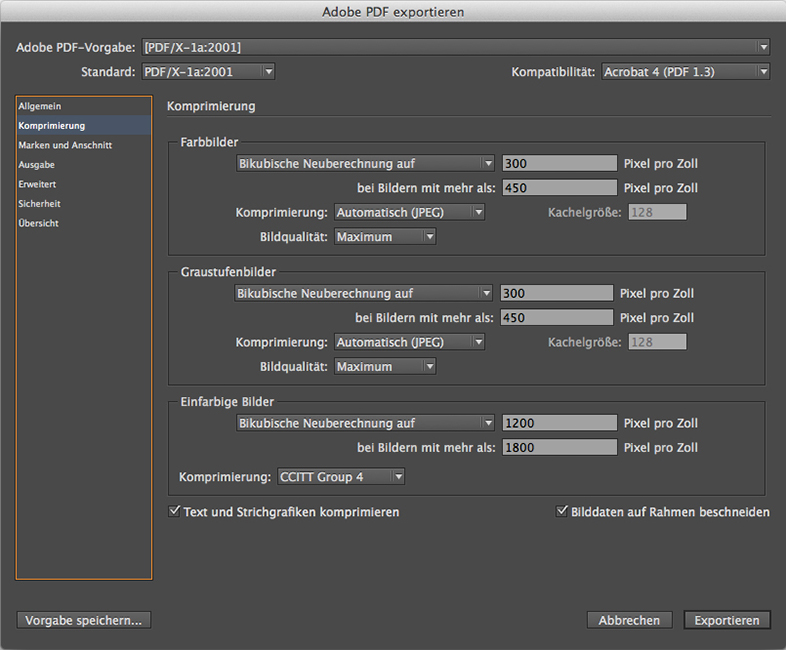Image resolution: width=786 pixels, height=650 pixels.
Task: Open the Standard PDF/X-1a:2001 dropdown
Action: click(208, 72)
